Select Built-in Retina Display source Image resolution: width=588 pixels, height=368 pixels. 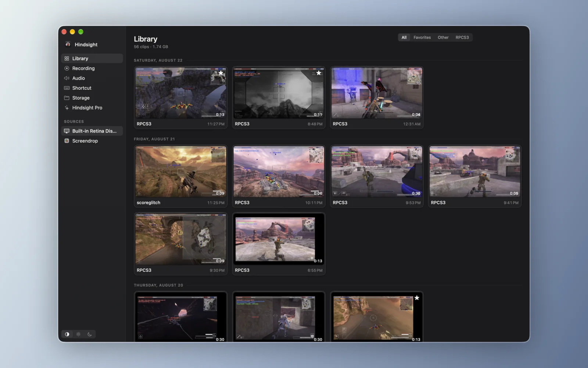[92, 131]
